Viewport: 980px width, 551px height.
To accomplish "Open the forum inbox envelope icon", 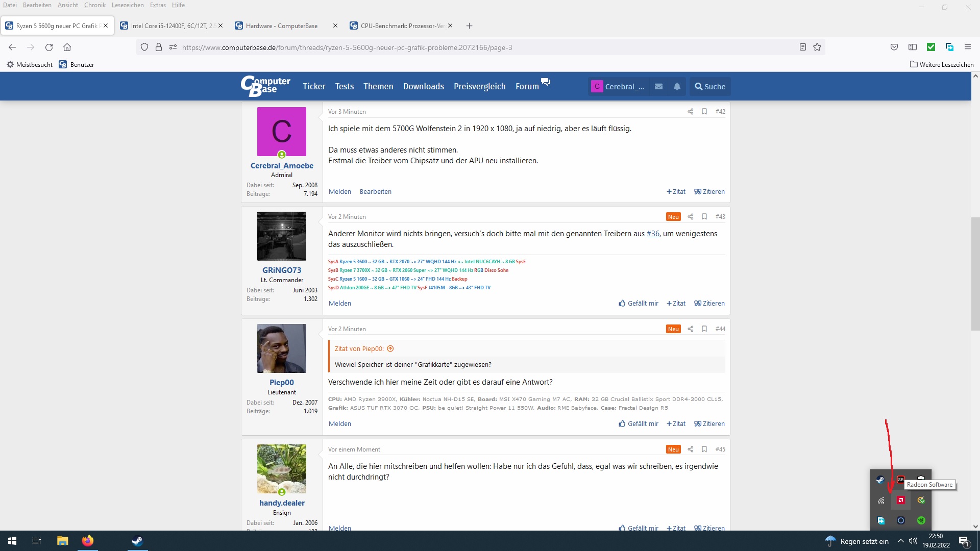I will (658, 87).
